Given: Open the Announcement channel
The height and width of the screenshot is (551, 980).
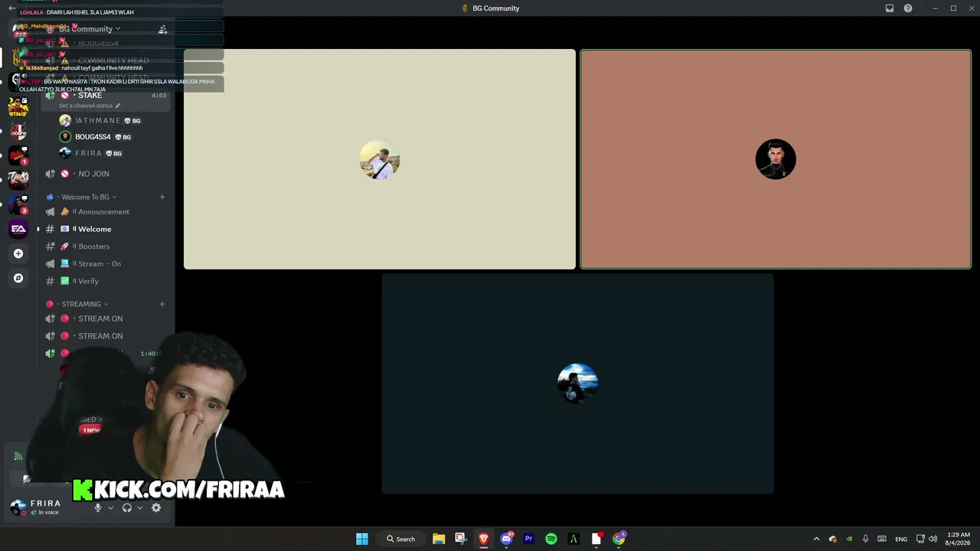Looking at the screenshot, I should tap(105, 212).
